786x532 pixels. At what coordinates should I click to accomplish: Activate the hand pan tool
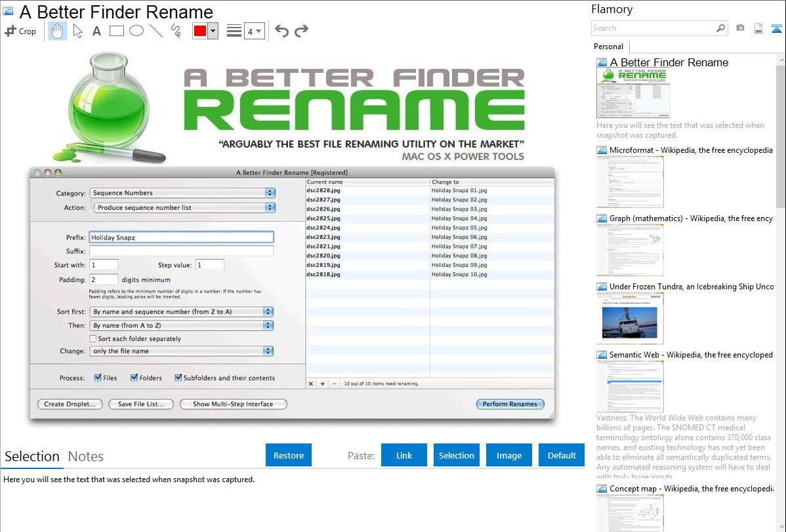57,31
